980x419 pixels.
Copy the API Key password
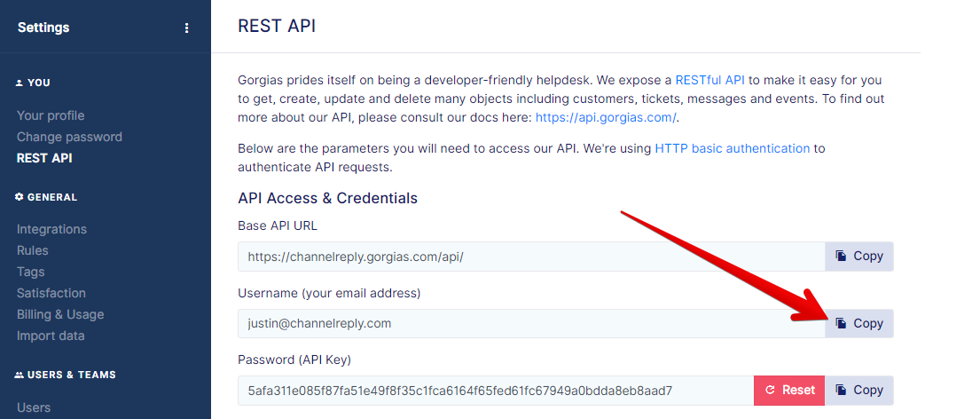click(x=859, y=391)
